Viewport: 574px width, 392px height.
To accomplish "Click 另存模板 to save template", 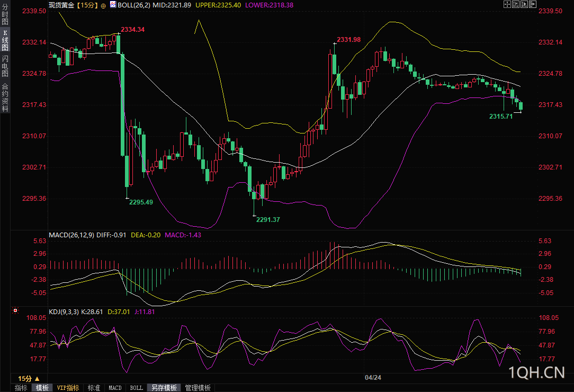I will 164,388.
